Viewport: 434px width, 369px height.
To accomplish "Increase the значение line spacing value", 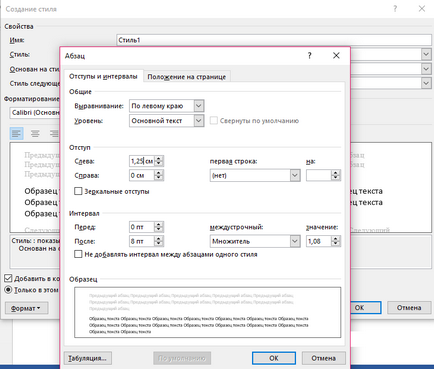I will [336, 239].
